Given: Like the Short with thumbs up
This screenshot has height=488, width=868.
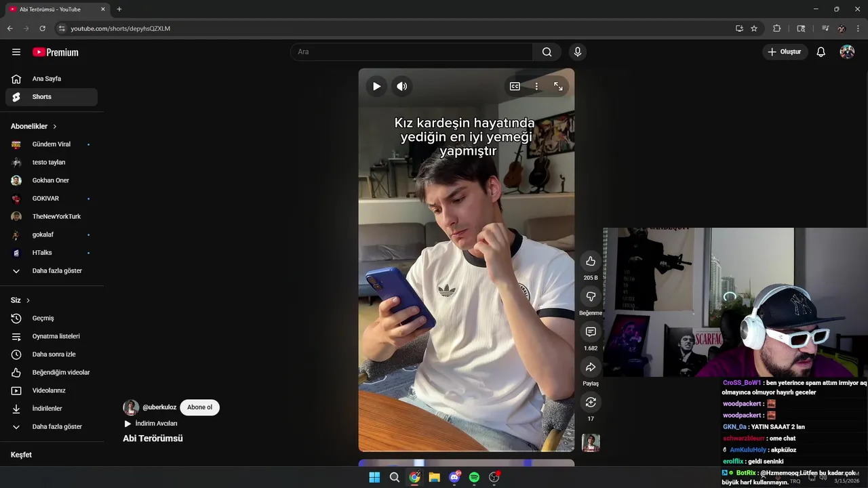Looking at the screenshot, I should pos(591,262).
